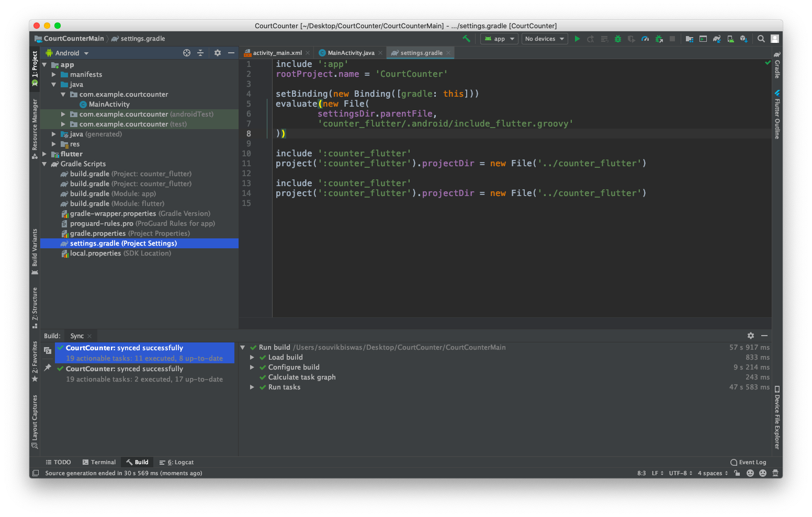
Task: Switch to MainActivity.java tab
Action: click(x=351, y=53)
